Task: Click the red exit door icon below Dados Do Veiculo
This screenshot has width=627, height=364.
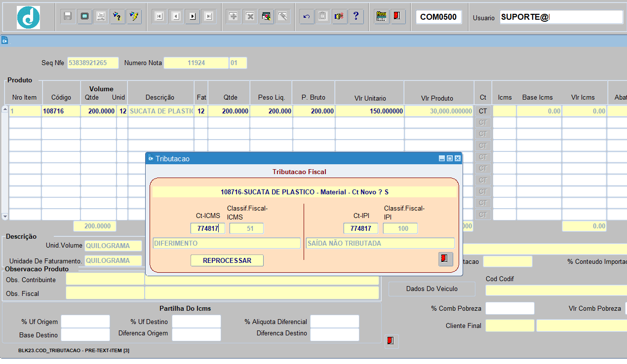Action: tap(391, 341)
